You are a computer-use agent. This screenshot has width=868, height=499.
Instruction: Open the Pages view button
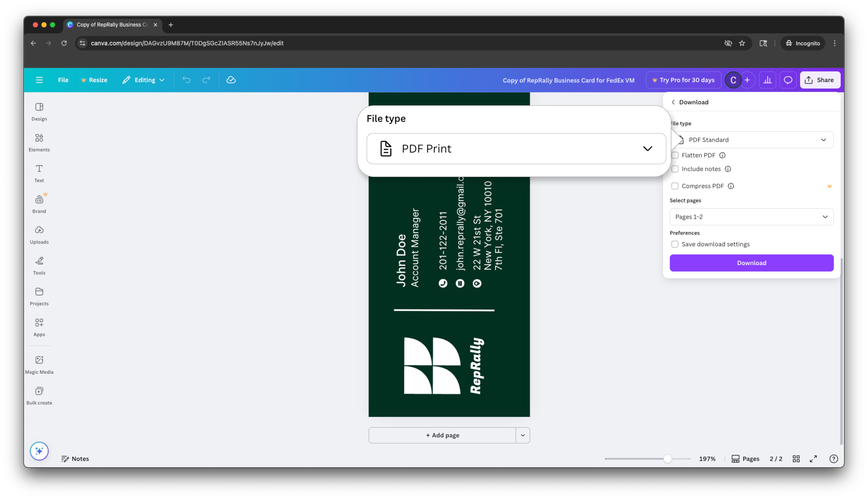(x=745, y=459)
